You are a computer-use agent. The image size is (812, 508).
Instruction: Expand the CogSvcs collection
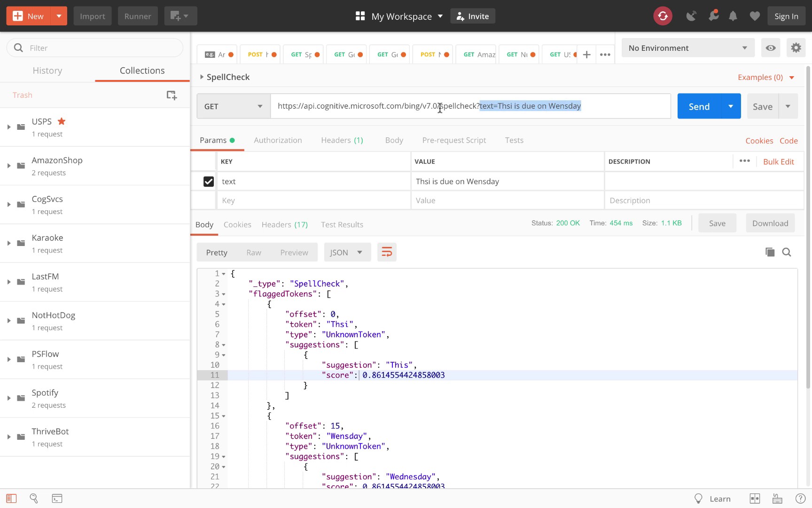[8, 205]
